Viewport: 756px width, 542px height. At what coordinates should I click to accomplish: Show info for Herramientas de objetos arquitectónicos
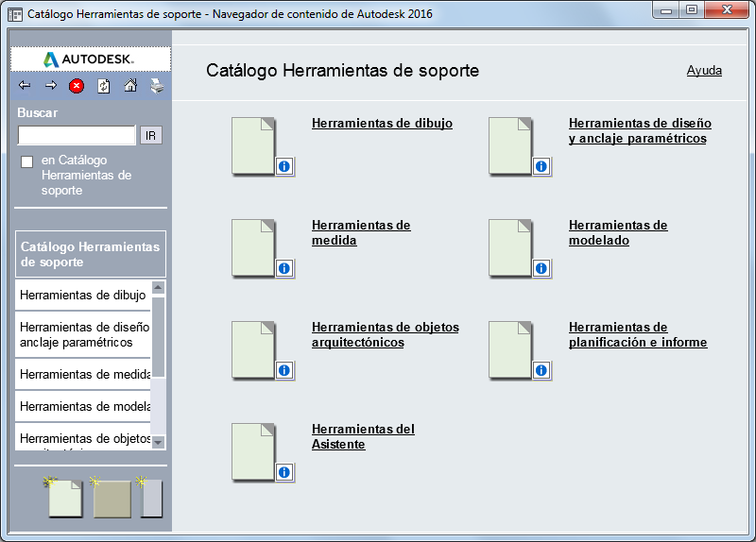coord(284,370)
